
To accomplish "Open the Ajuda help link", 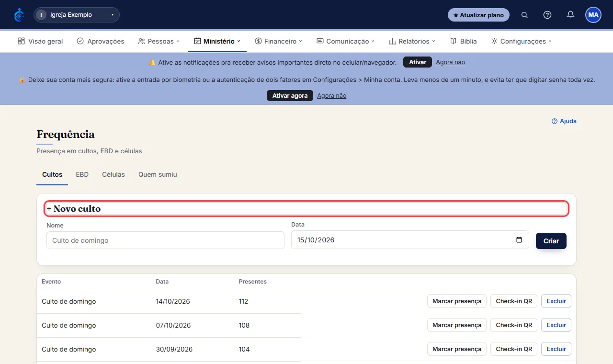I will (x=564, y=121).
